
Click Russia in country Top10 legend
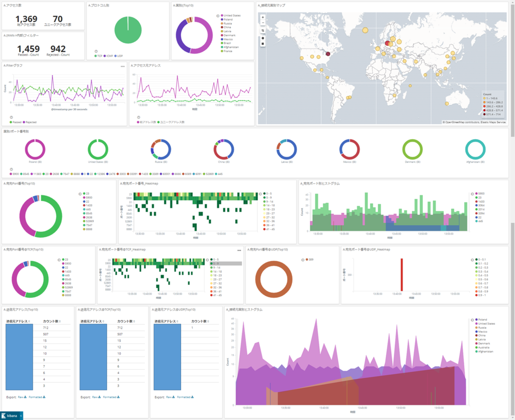tap(226, 23)
